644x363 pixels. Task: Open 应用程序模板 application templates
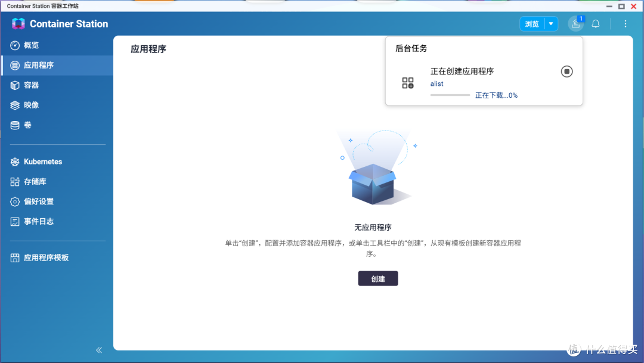pos(57,258)
